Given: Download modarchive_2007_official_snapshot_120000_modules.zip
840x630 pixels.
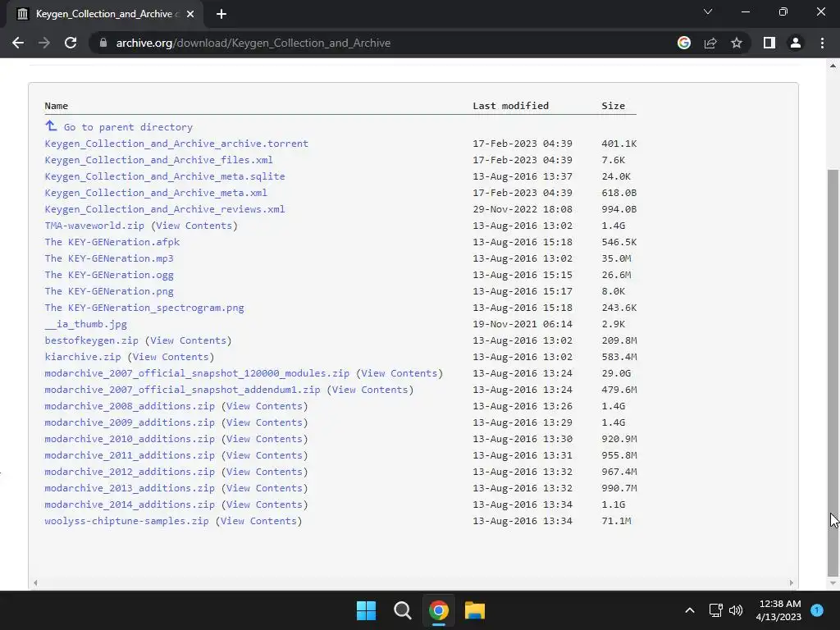Looking at the screenshot, I should click(197, 373).
